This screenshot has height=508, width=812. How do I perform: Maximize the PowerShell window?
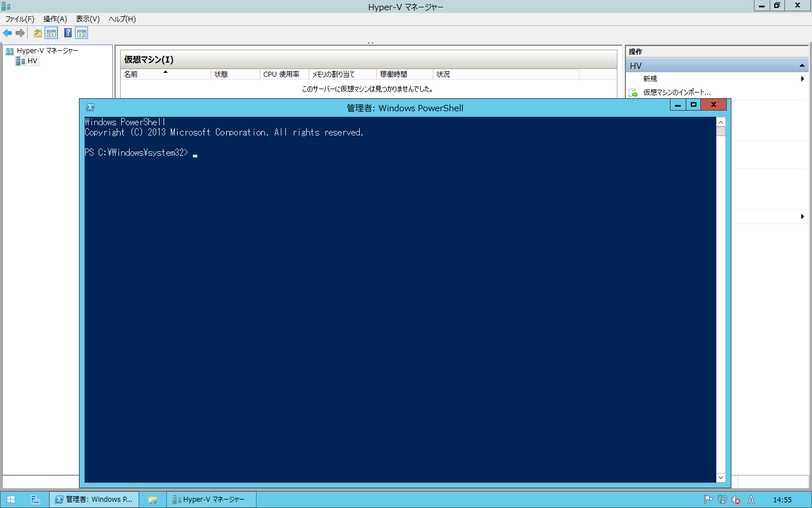[694, 105]
